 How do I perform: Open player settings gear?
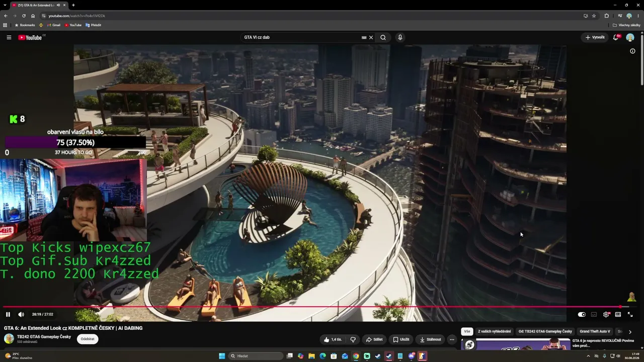[606, 314]
